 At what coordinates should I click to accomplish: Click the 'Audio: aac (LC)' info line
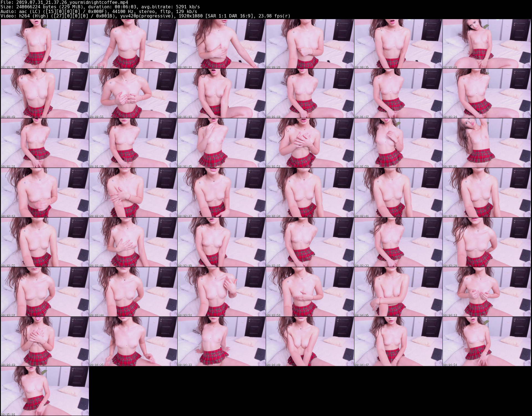click(x=99, y=11)
